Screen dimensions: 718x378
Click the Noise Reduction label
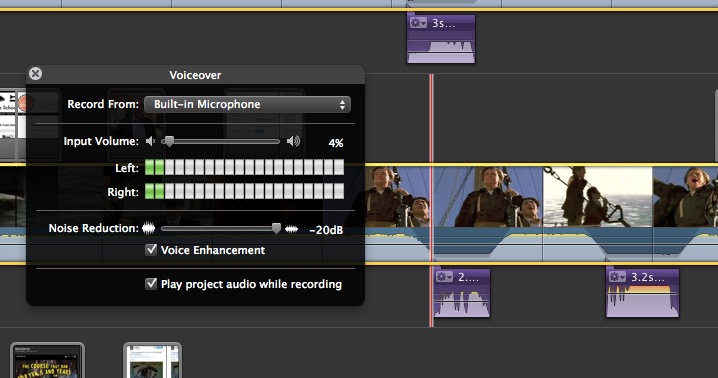click(x=93, y=228)
